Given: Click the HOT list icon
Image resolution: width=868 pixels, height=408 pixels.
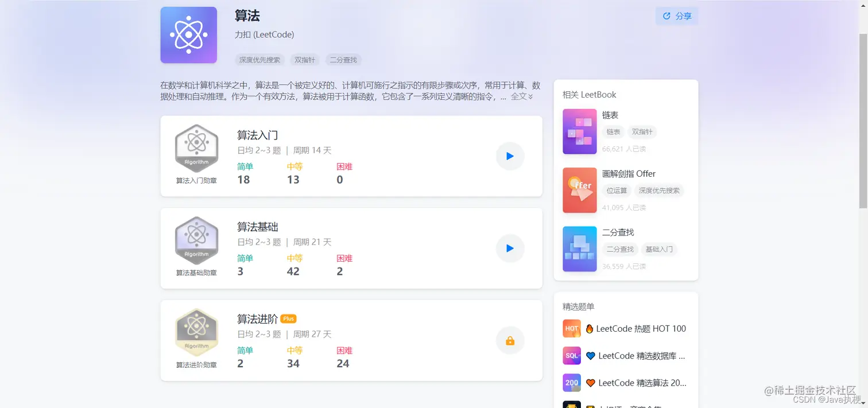Looking at the screenshot, I should 572,329.
